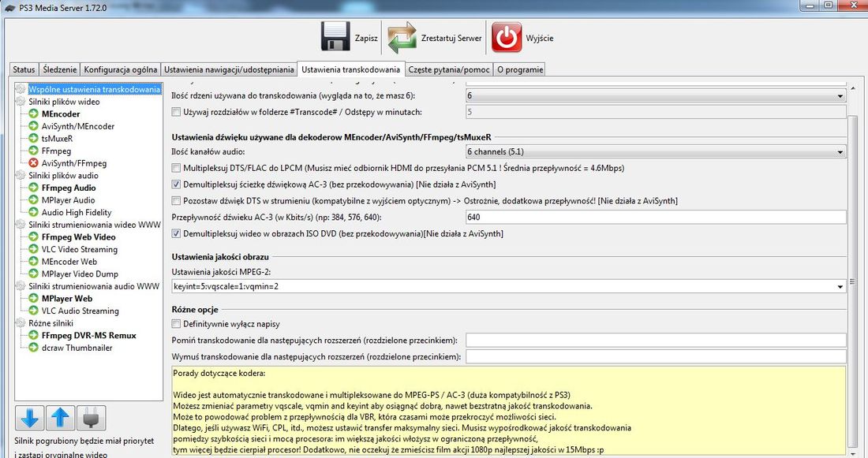This screenshot has width=868, height=458.
Task: Click the green icon beside tsMuxeR
Action: [33, 138]
